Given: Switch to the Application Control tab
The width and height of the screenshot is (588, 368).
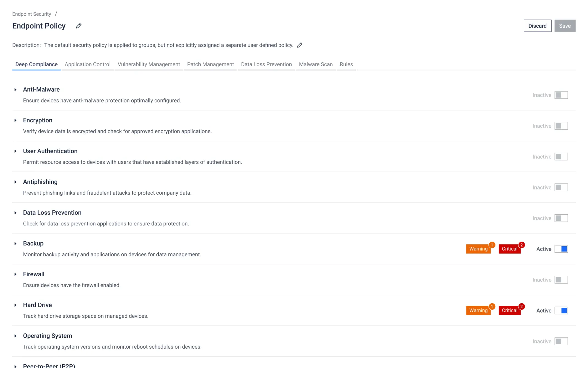Looking at the screenshot, I should point(88,64).
